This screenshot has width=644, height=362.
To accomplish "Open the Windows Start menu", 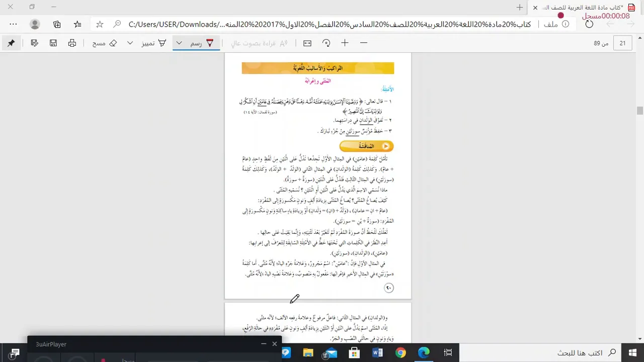I will pos(633,352).
